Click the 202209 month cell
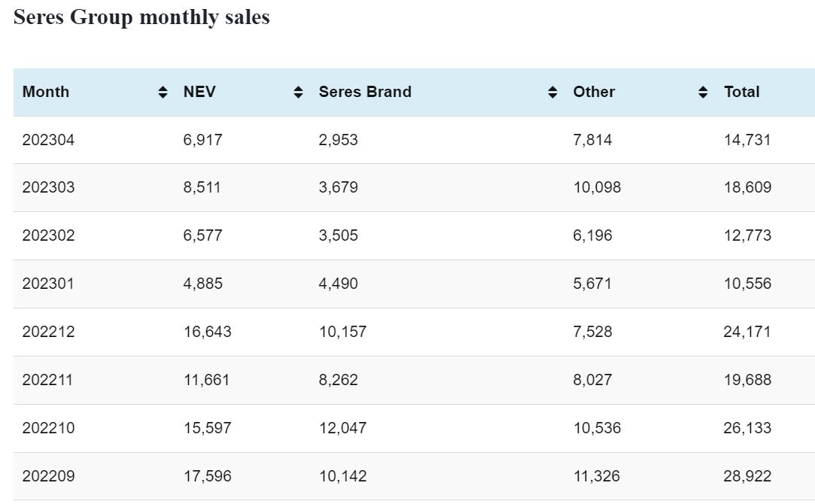The height and width of the screenshot is (504, 815). 48,476
